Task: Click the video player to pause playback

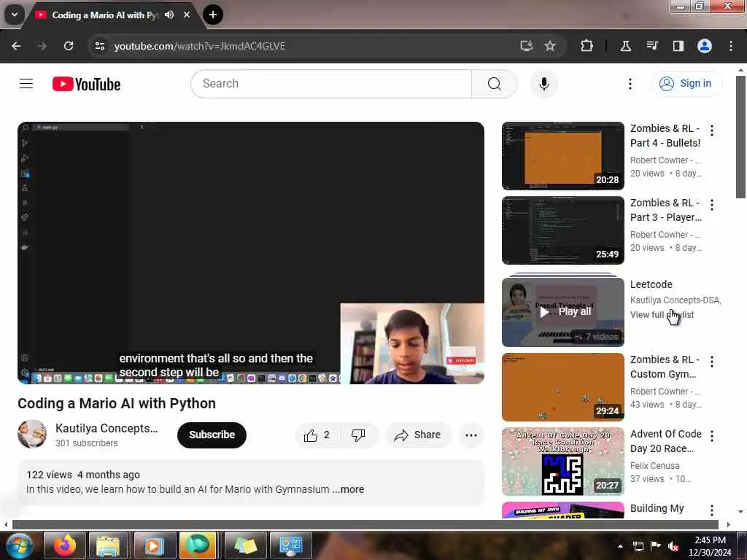Action: (251, 253)
